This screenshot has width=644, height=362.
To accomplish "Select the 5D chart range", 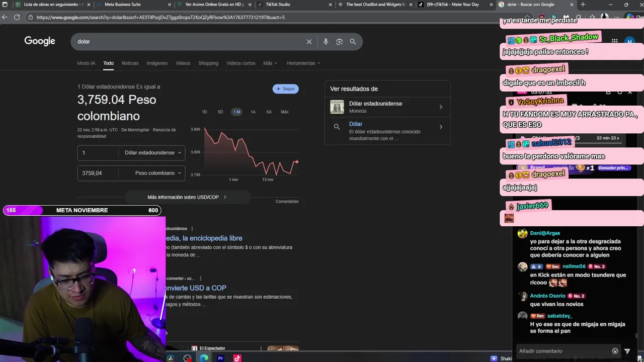I will pyautogui.click(x=220, y=112).
